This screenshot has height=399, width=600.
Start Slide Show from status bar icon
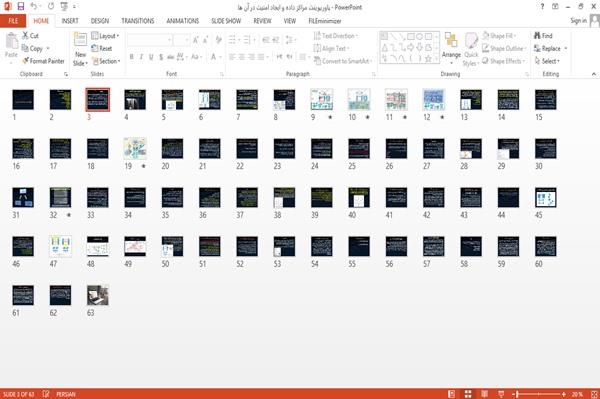point(501,394)
